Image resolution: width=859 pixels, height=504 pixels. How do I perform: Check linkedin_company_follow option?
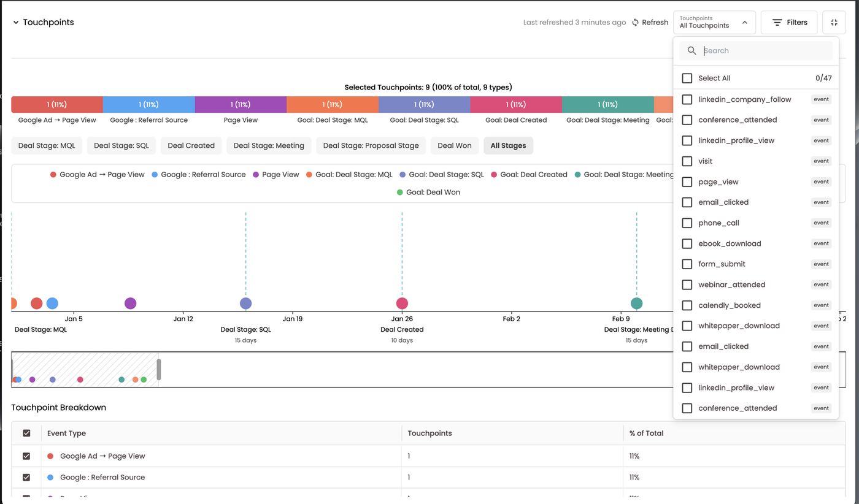coord(687,99)
